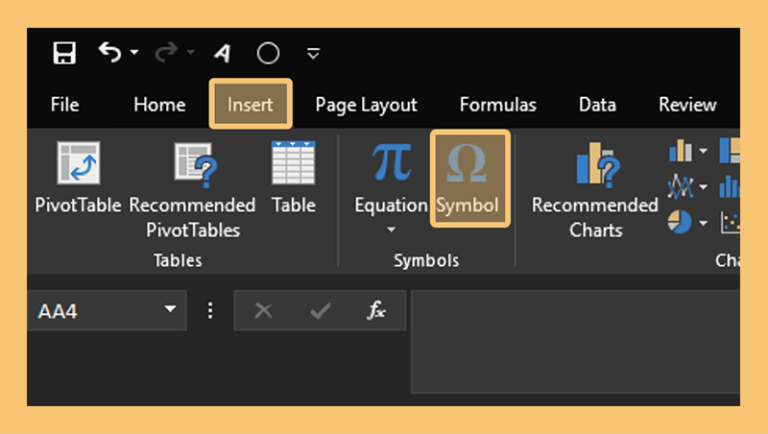Expand the Equation dropdown arrow

coord(391,229)
